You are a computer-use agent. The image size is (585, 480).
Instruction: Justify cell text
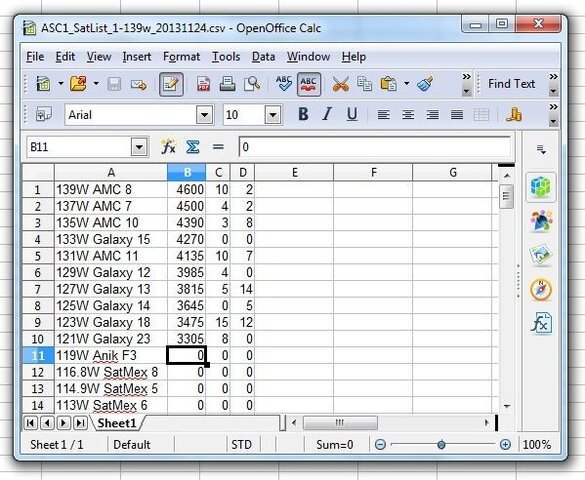457,114
